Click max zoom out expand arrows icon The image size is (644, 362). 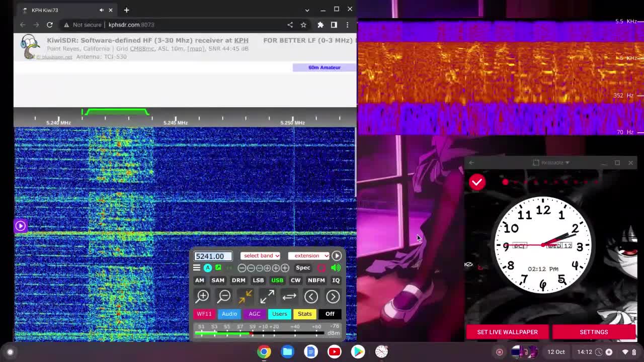pyautogui.click(x=267, y=297)
